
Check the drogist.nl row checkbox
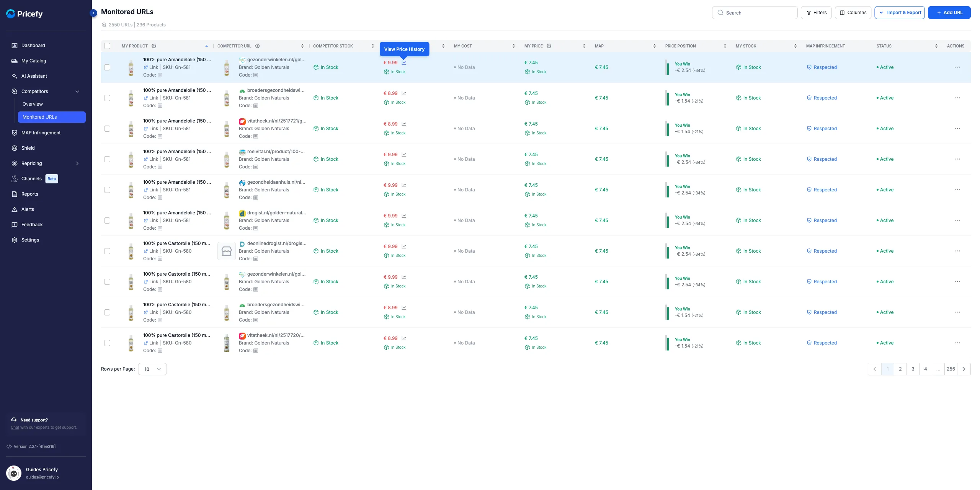pyautogui.click(x=107, y=220)
